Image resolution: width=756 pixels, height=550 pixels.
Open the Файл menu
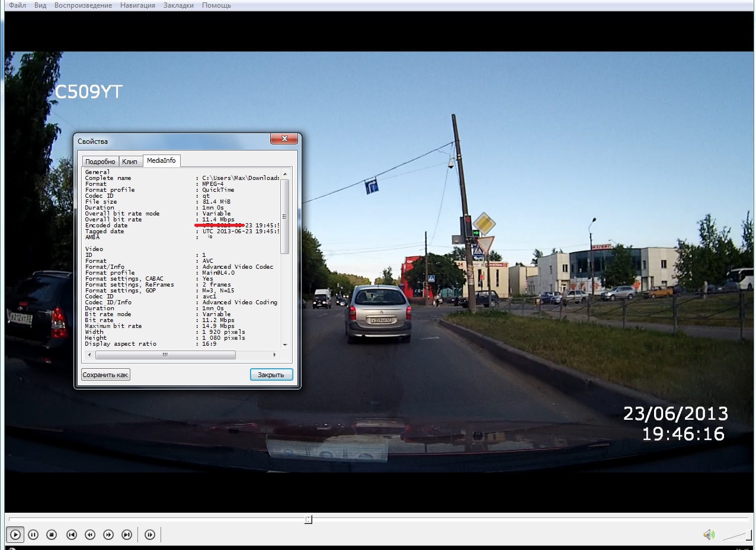(17, 5)
